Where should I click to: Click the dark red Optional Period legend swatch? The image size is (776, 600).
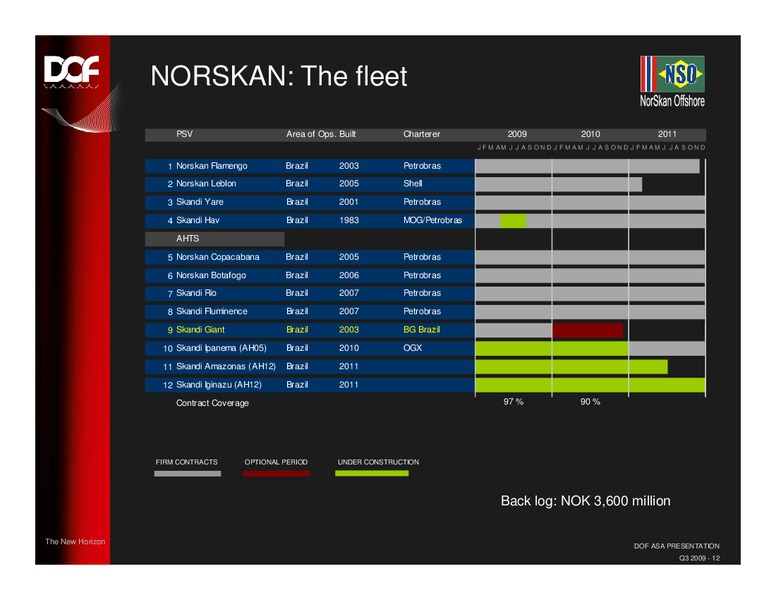[276, 474]
